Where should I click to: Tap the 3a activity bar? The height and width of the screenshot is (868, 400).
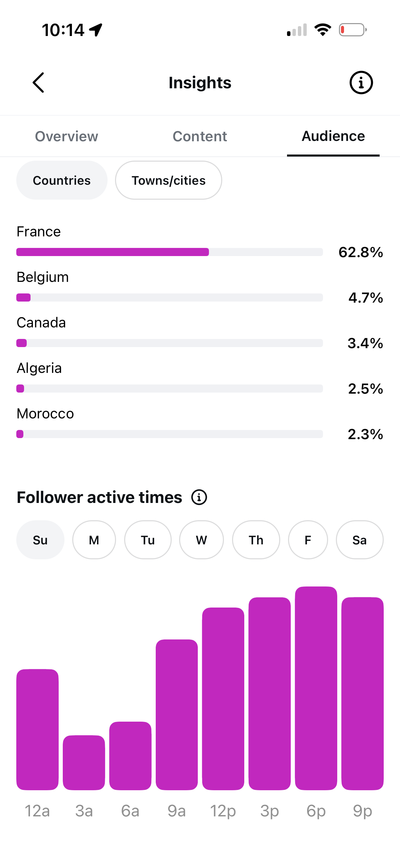pyautogui.click(x=84, y=763)
